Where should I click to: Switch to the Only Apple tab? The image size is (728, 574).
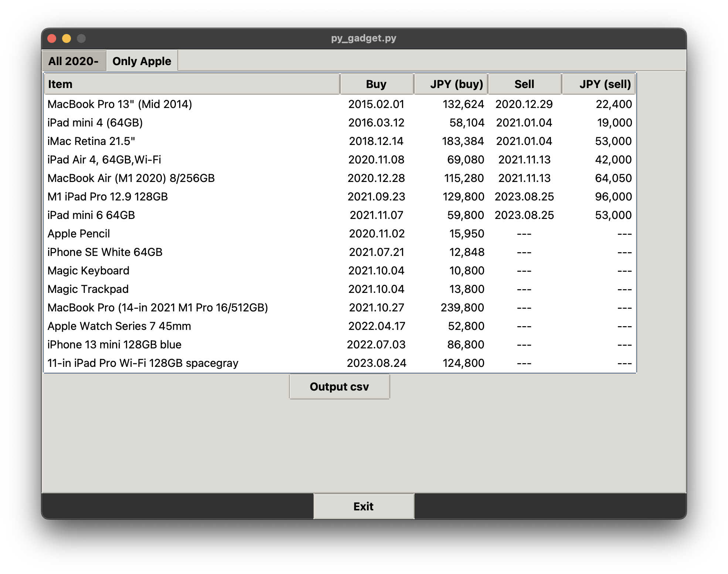(142, 61)
